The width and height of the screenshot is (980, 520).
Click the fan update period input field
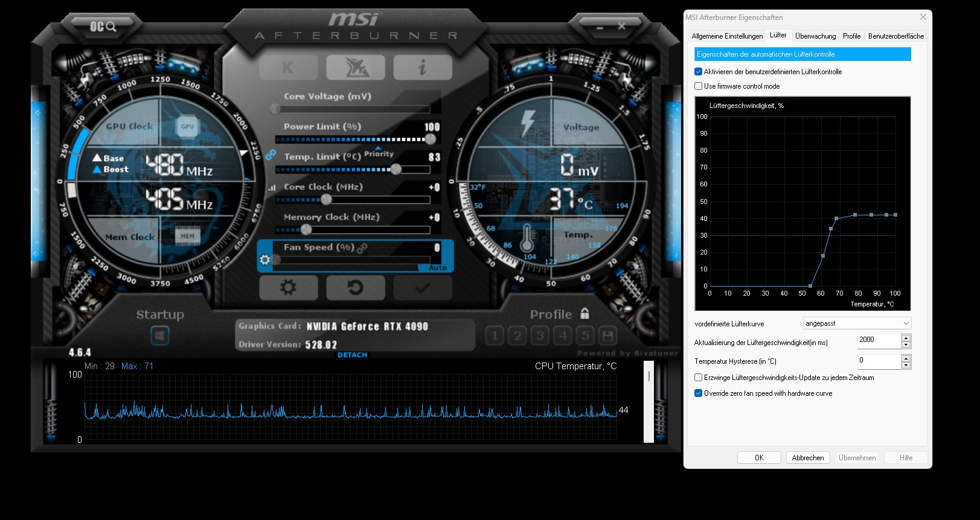[x=879, y=341]
